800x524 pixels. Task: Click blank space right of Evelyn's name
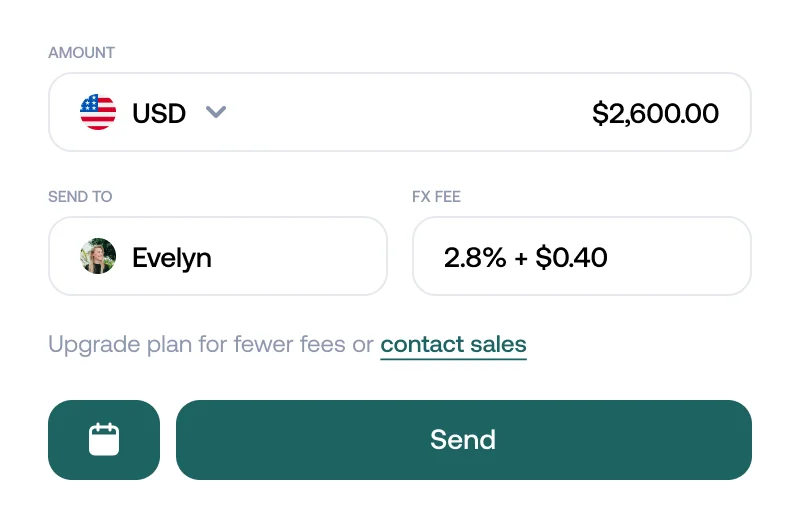[300, 257]
